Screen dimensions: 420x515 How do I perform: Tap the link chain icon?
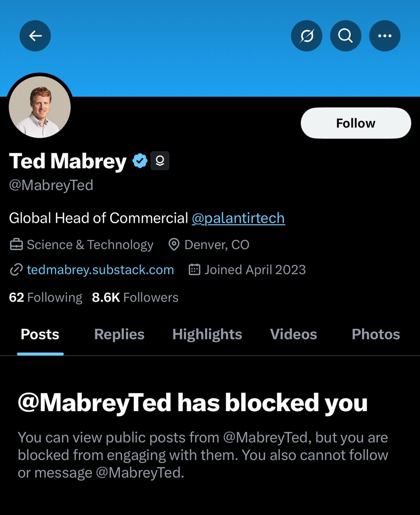16,270
